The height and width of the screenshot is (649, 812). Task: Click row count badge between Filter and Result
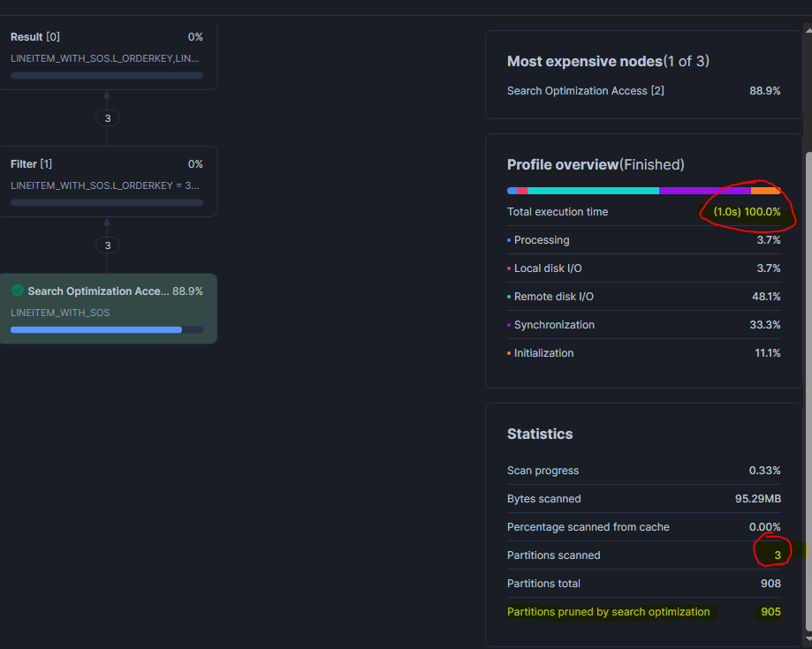click(107, 118)
